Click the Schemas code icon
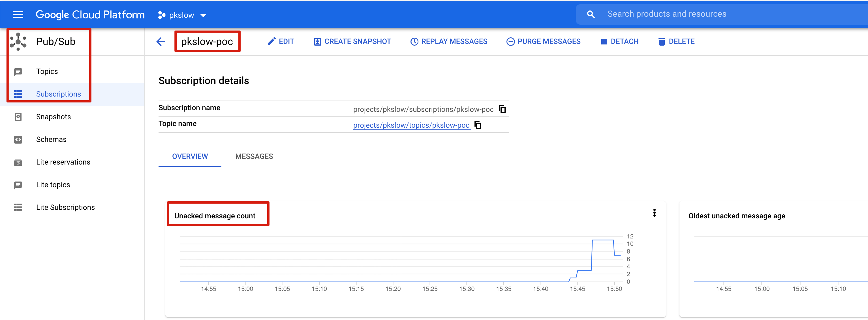Screen dimensions: 868x320 tap(18, 139)
